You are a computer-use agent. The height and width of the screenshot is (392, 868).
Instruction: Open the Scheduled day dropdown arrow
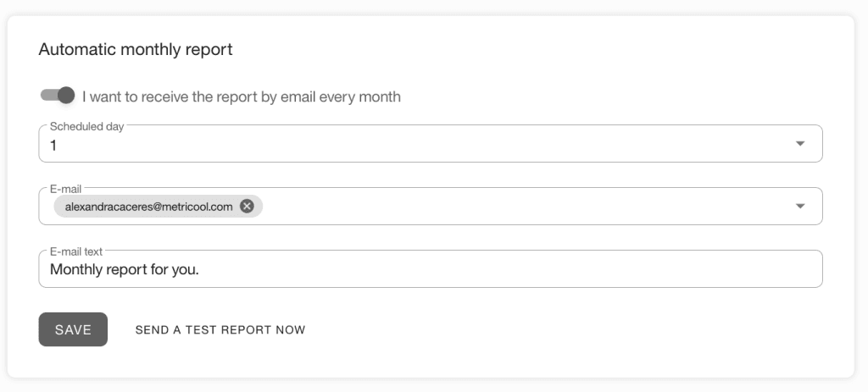point(800,144)
